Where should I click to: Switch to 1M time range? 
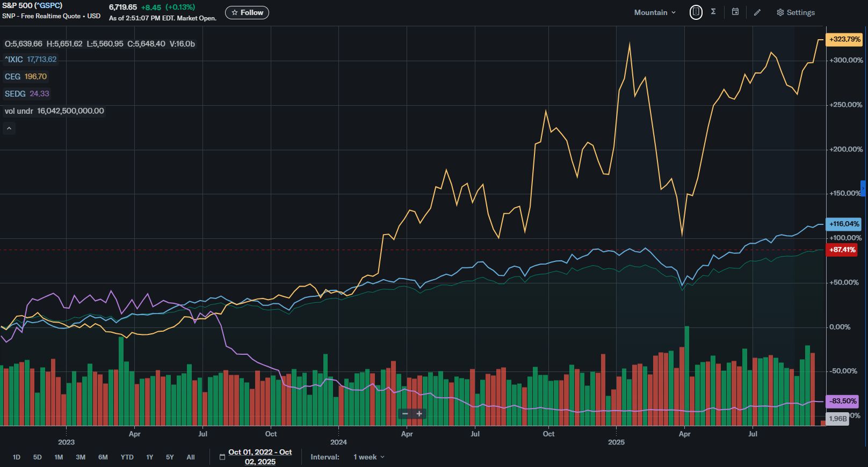(x=59, y=457)
